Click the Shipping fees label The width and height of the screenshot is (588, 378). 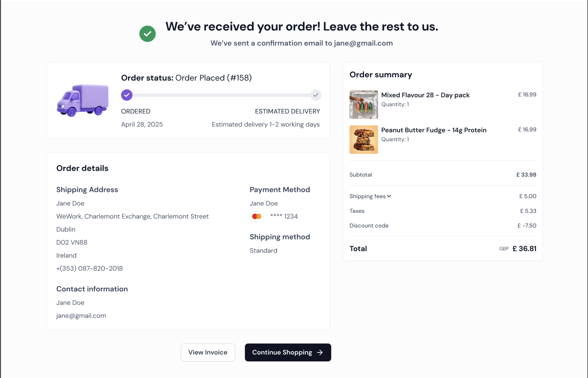click(367, 196)
